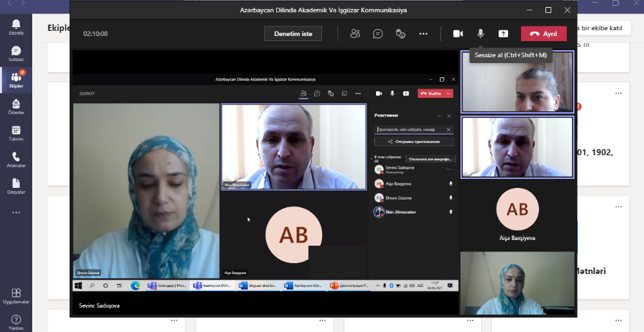Open the Etkinlik activity feed in sidebar
Screen dimensions: 644x332
point(16,27)
